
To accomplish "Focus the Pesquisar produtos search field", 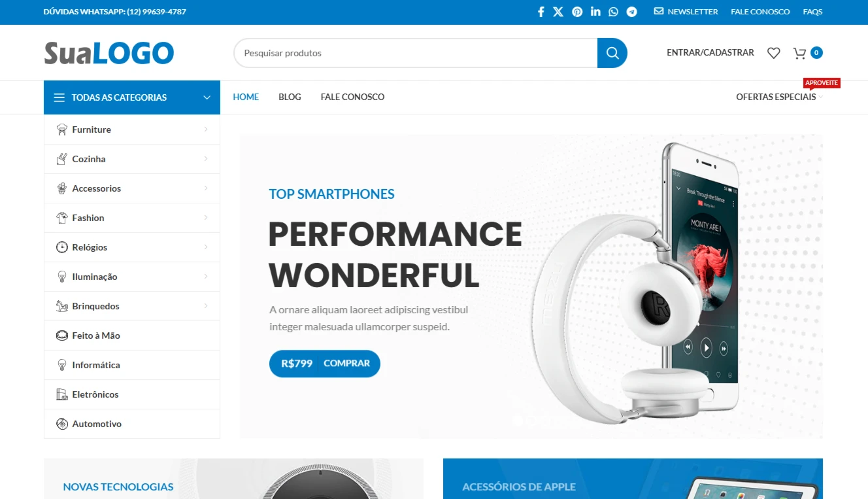I will tap(416, 53).
